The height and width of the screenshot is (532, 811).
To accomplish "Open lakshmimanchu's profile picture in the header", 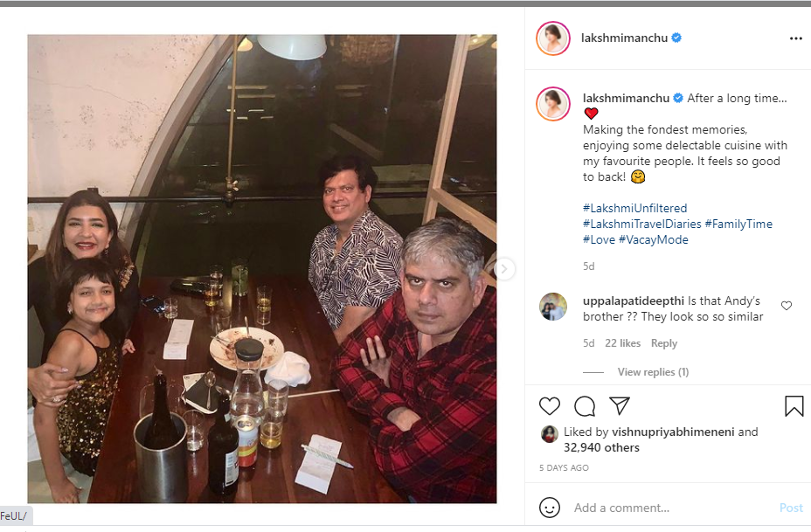I will pos(552,38).
